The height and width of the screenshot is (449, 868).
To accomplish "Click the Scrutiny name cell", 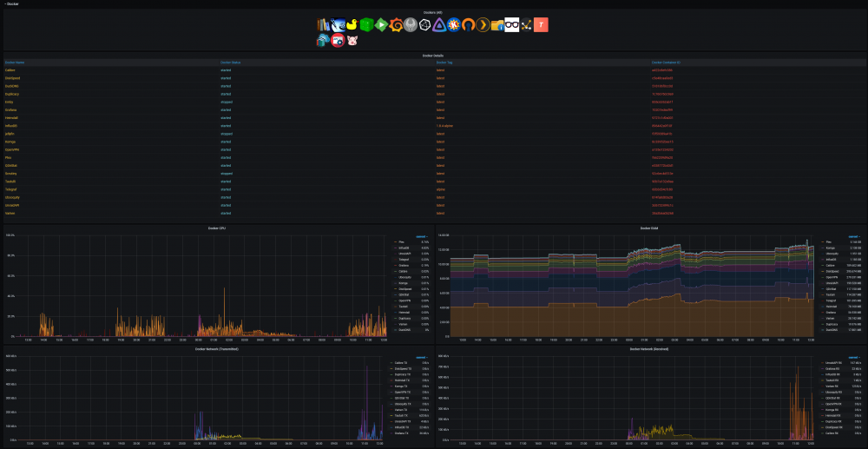I will [x=10, y=174].
